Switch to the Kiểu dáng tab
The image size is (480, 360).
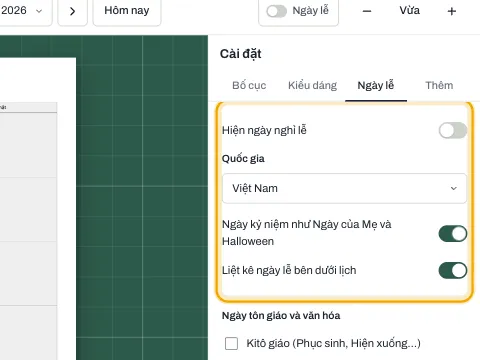(x=312, y=85)
